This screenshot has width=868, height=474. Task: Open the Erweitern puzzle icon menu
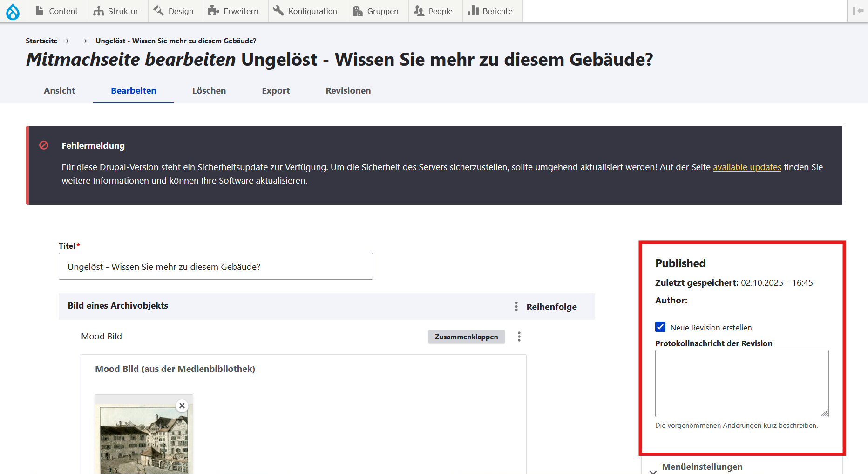(213, 10)
